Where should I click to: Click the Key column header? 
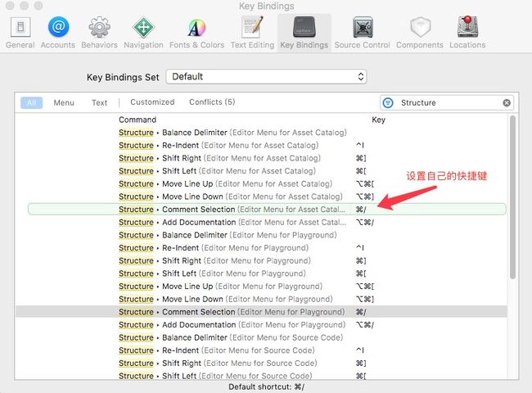pyautogui.click(x=378, y=120)
